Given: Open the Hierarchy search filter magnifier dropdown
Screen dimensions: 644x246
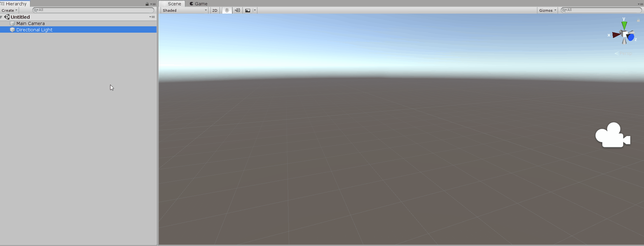Looking at the screenshot, I should coord(36,10).
